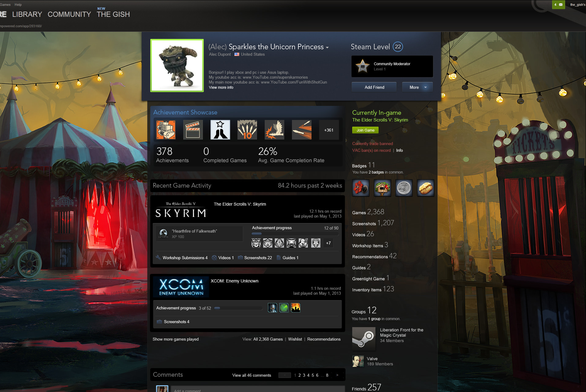The width and height of the screenshot is (586, 392).
Task: Open VAC ban Info link
Action: pos(399,150)
